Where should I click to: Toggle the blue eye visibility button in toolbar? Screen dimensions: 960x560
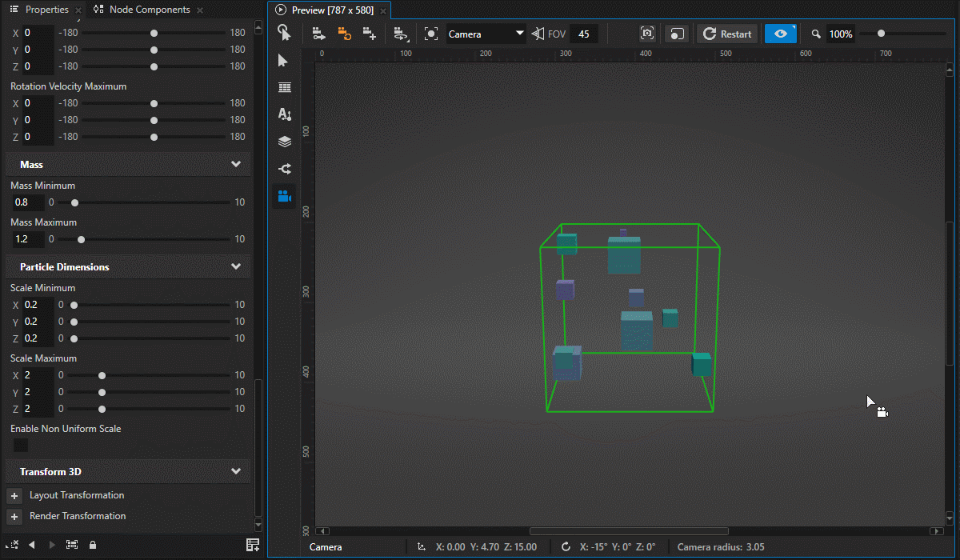(780, 34)
